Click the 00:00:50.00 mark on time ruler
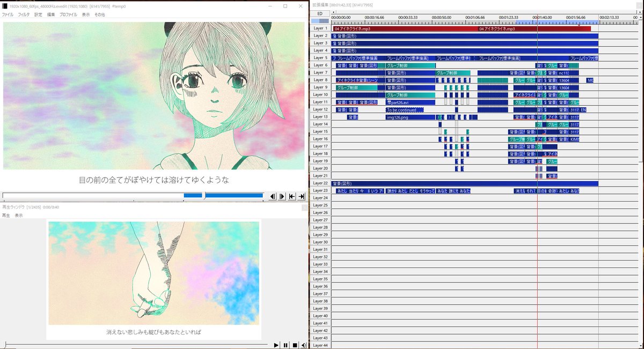 (441, 17)
